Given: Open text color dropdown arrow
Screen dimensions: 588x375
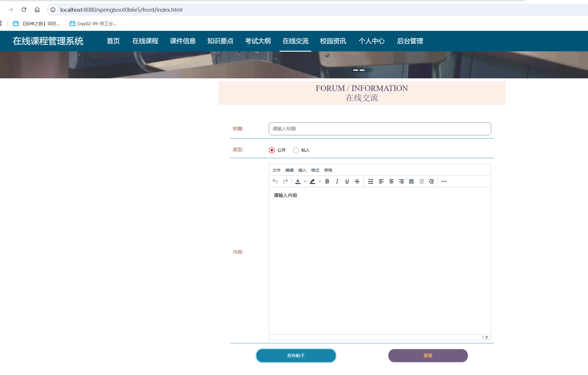Looking at the screenshot, I should tap(305, 181).
